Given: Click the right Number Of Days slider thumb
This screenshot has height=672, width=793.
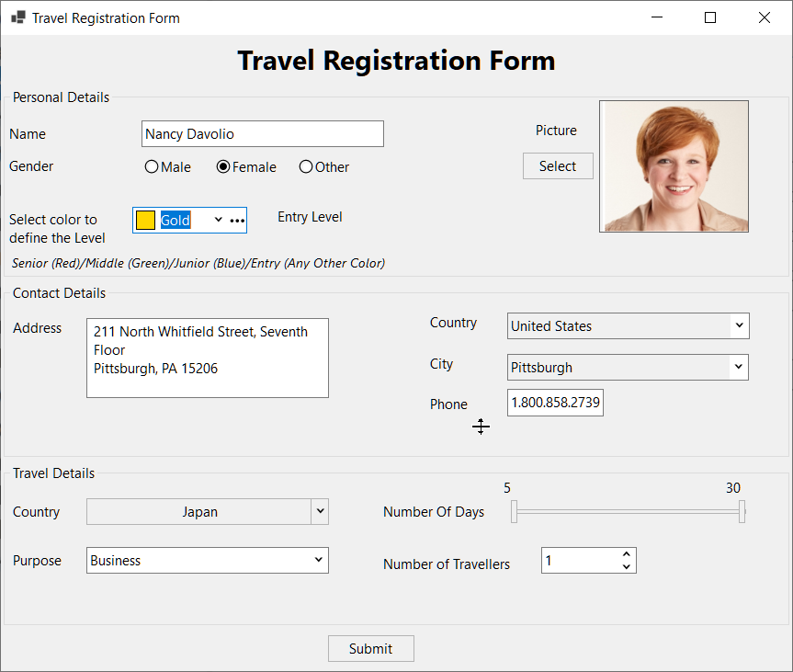Looking at the screenshot, I should pos(742,512).
